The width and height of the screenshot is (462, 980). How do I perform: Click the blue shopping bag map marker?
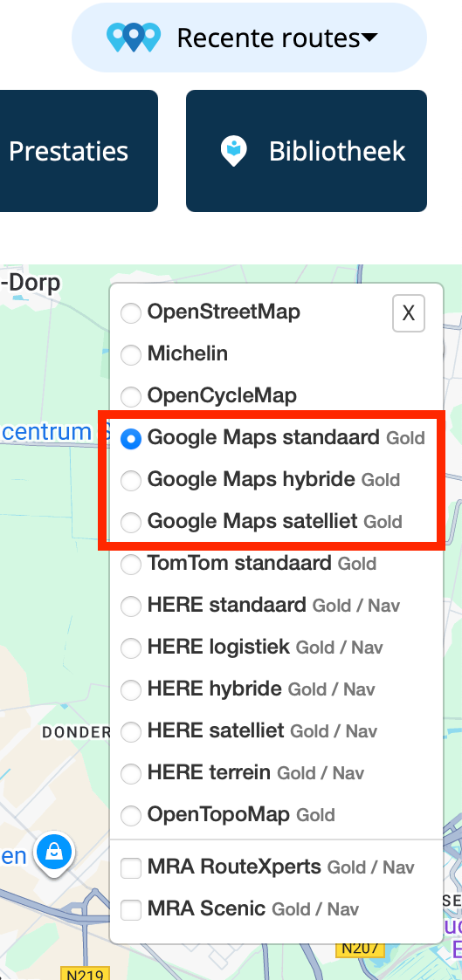54,852
